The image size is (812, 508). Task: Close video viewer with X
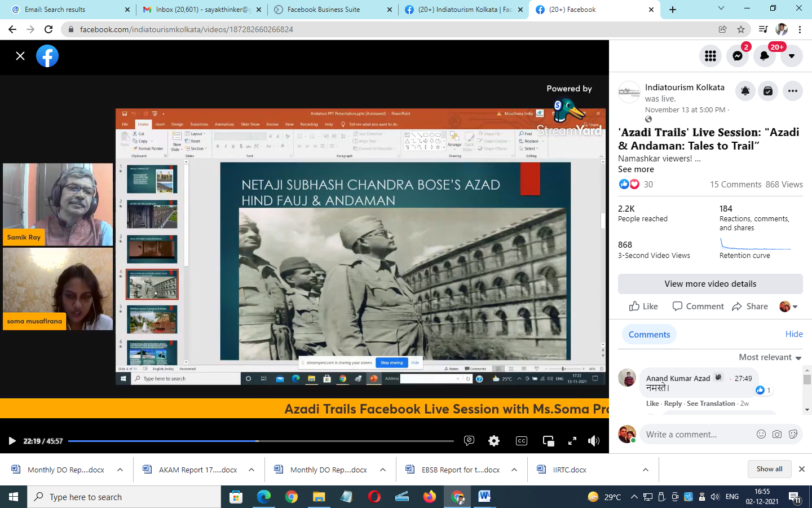(20, 56)
